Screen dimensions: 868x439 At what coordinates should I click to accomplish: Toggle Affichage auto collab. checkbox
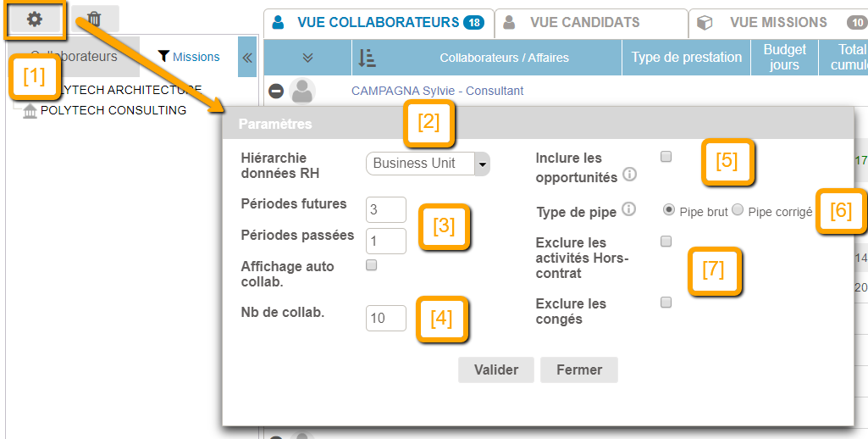(371, 265)
